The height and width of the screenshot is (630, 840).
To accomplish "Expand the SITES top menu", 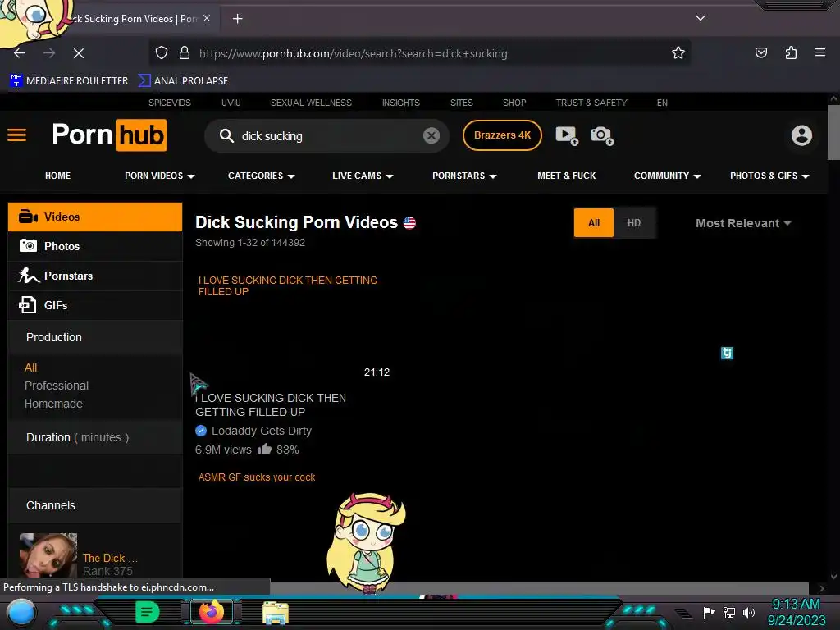I will point(461,103).
